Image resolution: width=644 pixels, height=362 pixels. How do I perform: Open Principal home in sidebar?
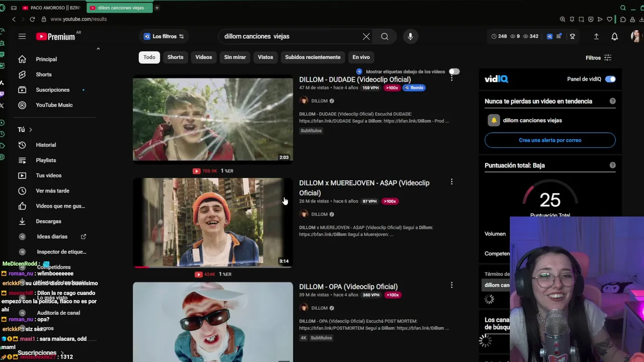pos(46,59)
